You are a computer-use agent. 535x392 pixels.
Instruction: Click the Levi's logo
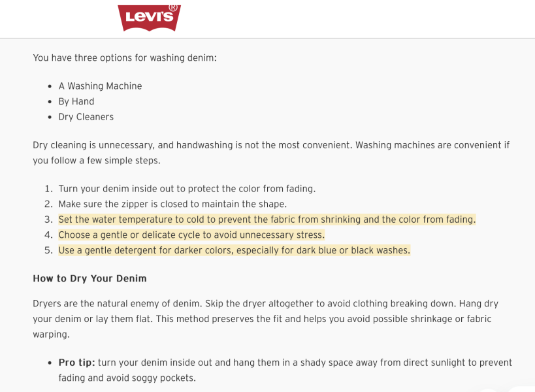click(x=149, y=18)
